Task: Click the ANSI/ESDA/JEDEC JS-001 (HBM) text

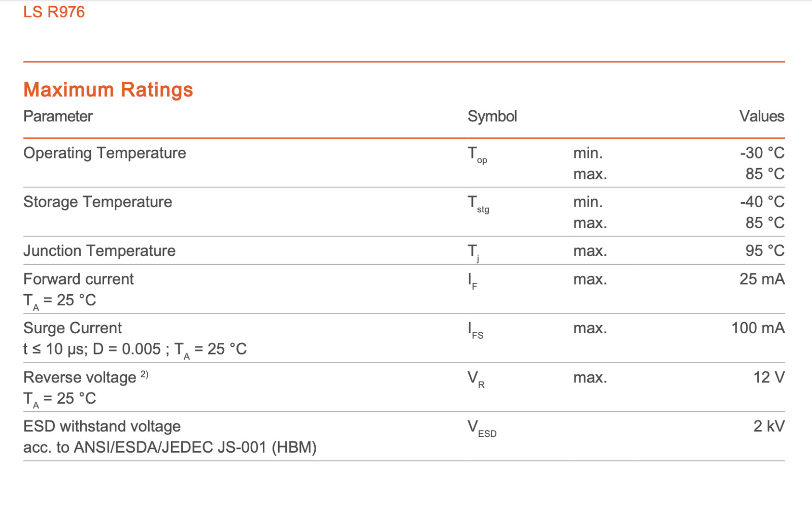Action: (195, 448)
